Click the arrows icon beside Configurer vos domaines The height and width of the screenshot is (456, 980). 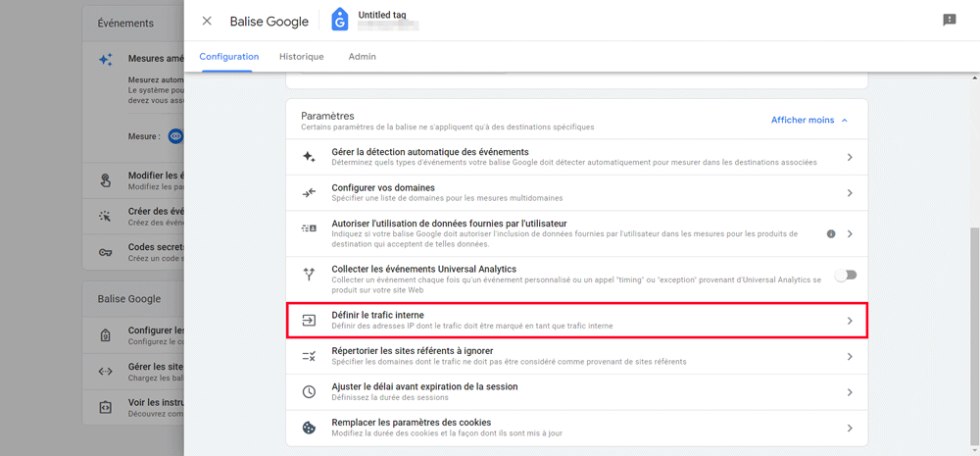[309, 192]
